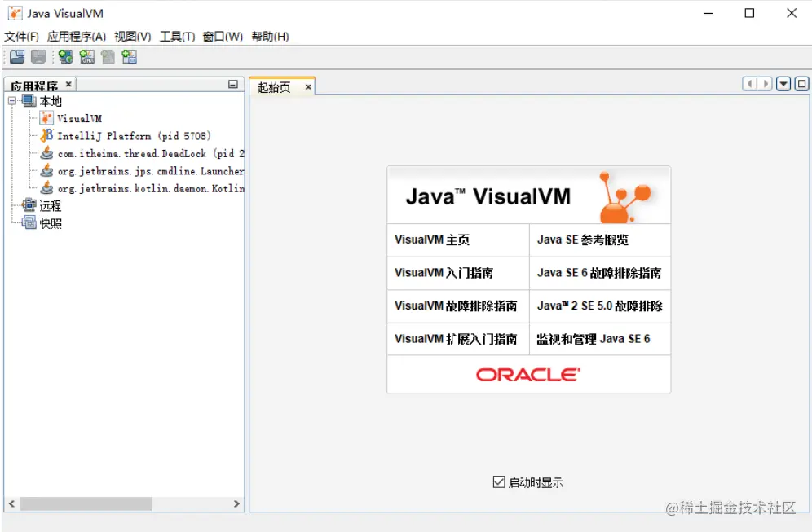Click Java icon beside com.itheima.thread.DeadLock

point(46,153)
